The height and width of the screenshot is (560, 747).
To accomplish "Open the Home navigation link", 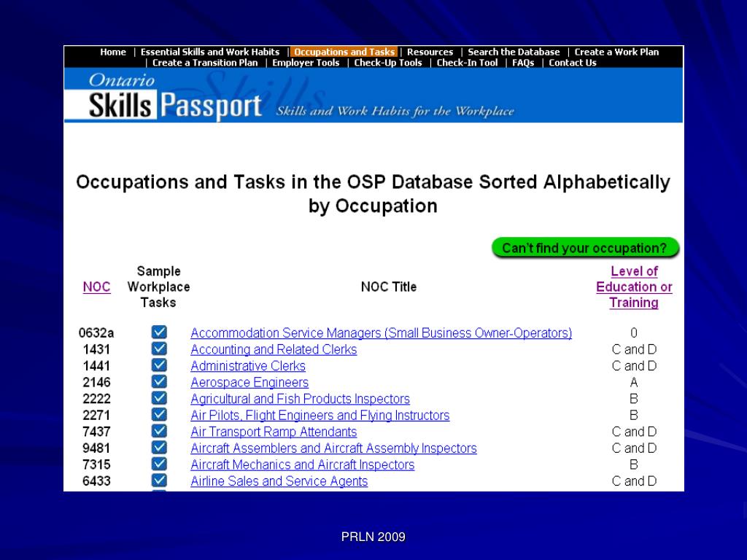I will [x=113, y=52].
